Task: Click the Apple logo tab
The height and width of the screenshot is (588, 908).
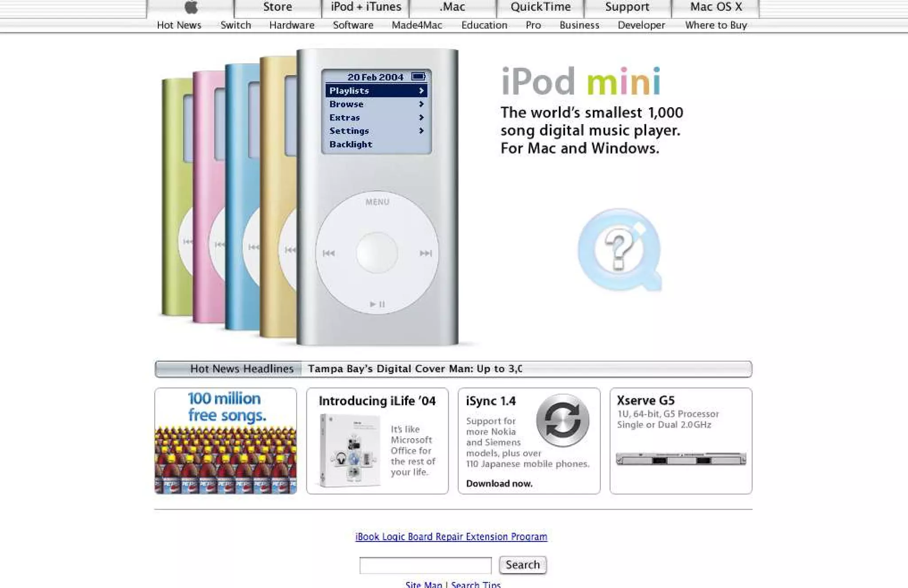Action: point(191,8)
